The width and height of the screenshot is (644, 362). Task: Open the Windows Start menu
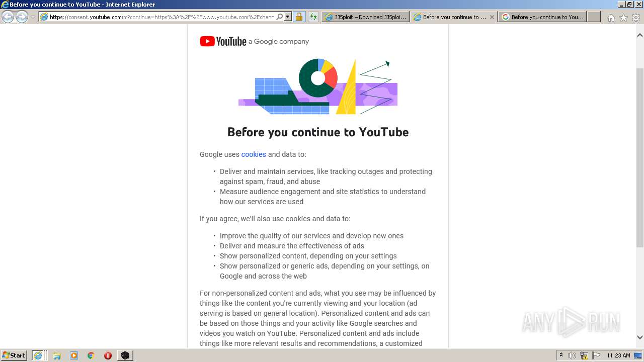(14, 355)
